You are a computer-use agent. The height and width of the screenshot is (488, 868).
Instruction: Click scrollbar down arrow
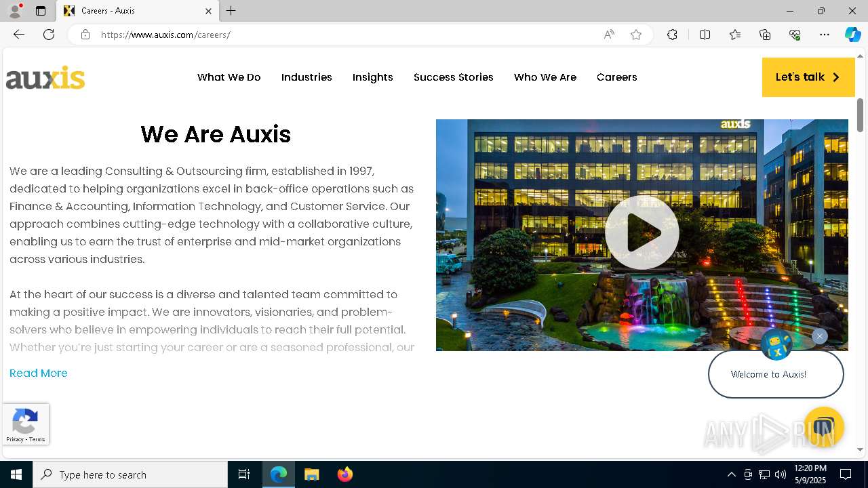[x=861, y=449]
